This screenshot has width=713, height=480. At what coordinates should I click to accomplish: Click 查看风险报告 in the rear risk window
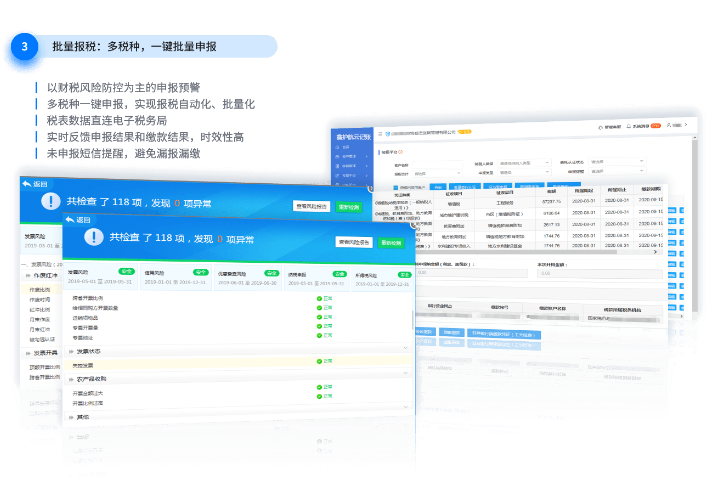pyautogui.click(x=311, y=206)
